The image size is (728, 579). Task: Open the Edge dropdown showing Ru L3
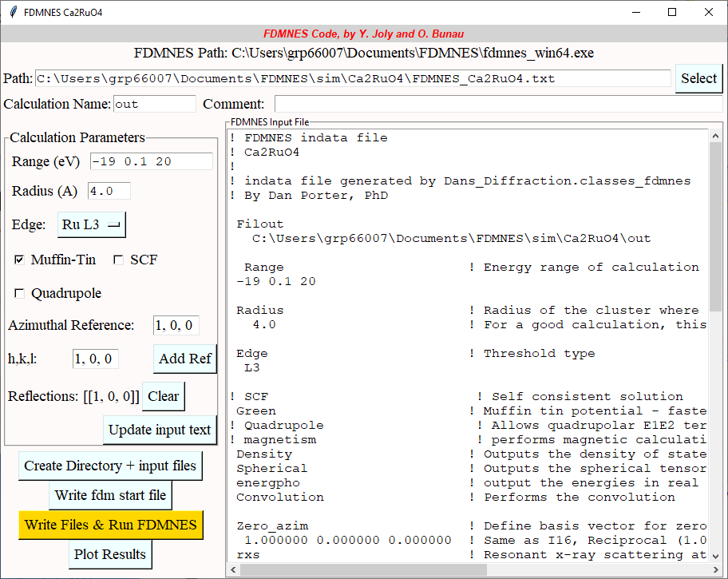[x=92, y=225]
